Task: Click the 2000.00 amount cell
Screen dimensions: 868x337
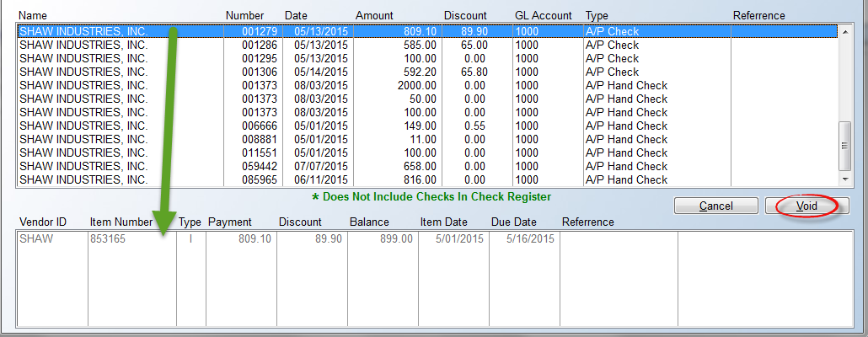Action: coord(417,85)
